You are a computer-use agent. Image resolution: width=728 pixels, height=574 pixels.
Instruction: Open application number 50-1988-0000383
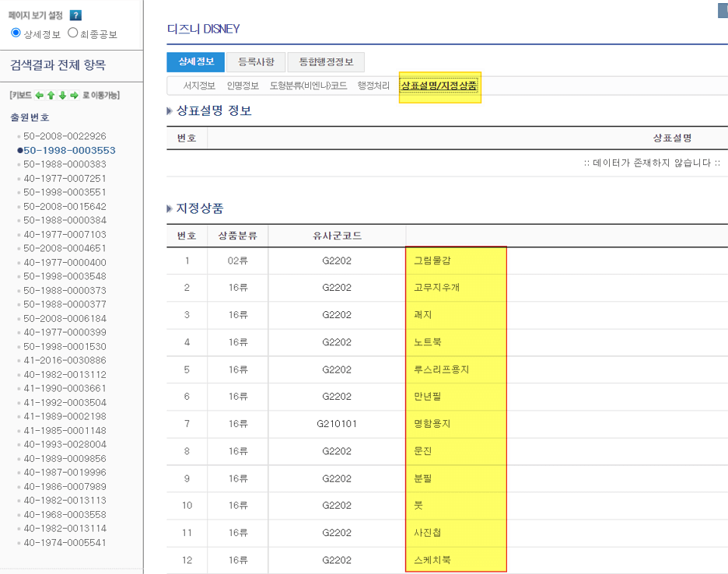coord(65,164)
